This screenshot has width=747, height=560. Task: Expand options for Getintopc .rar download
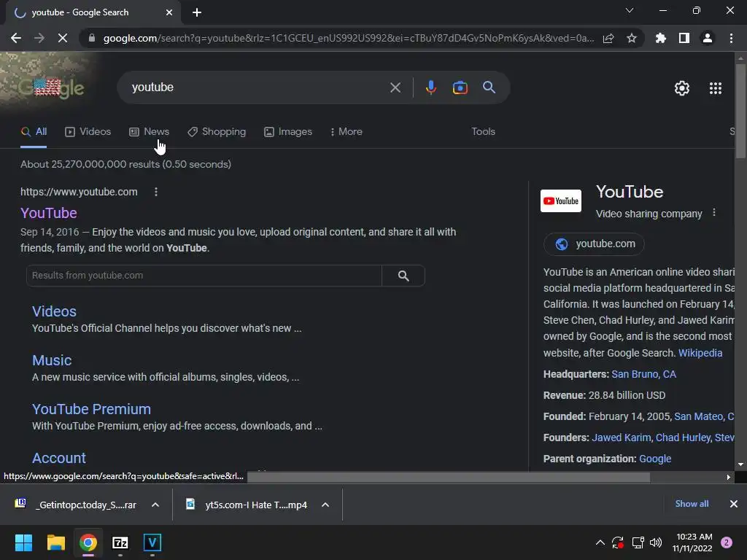(155, 505)
